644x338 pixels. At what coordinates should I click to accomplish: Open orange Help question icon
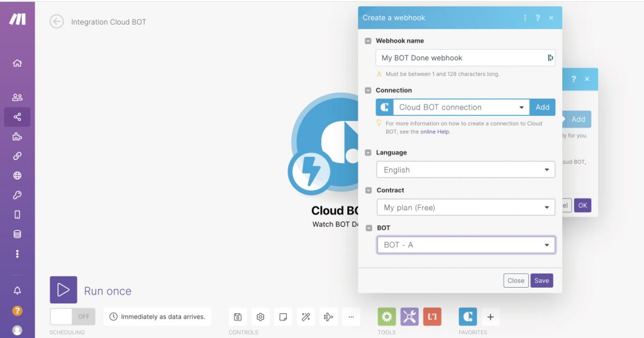point(17,311)
